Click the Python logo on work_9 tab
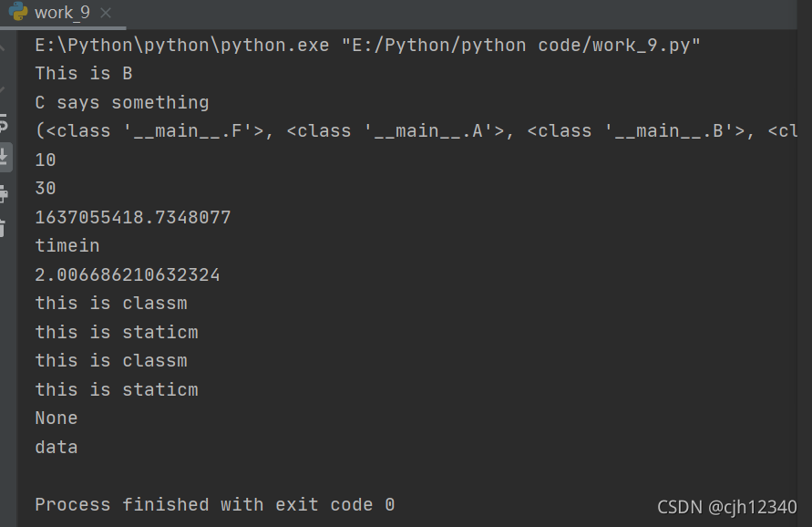 (x=18, y=12)
